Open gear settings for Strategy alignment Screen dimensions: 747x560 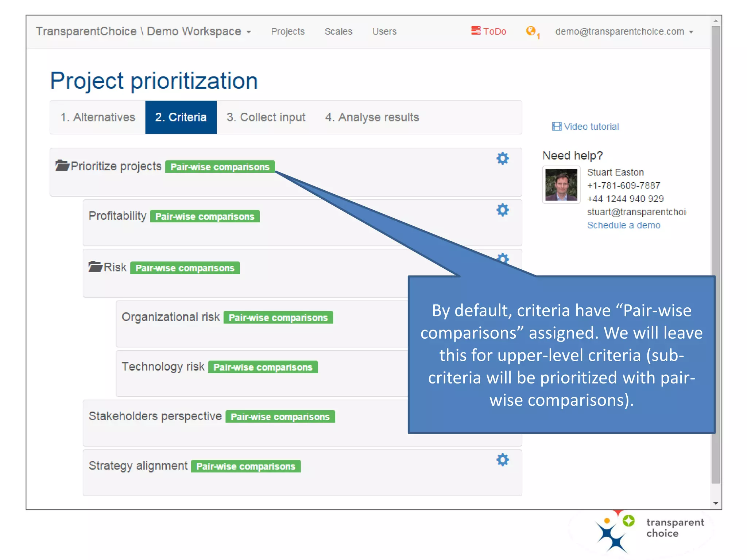pyautogui.click(x=502, y=460)
